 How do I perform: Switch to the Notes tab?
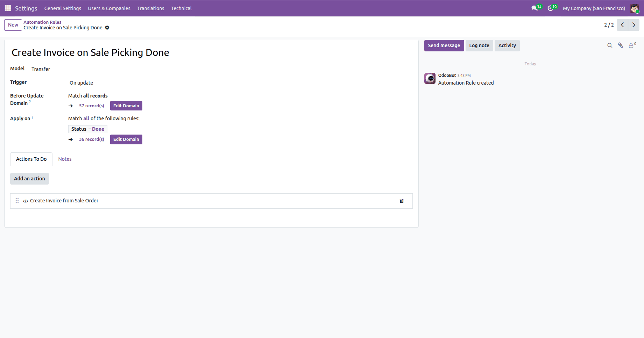[65, 159]
